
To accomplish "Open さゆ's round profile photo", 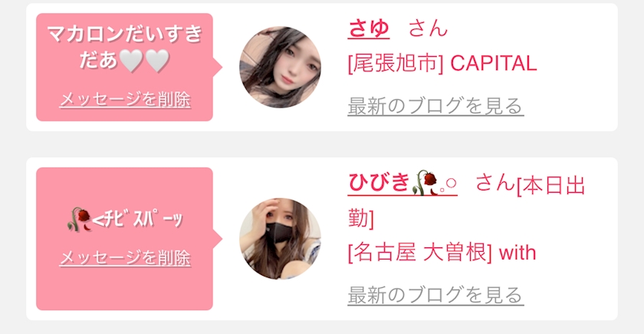I will (280, 67).
